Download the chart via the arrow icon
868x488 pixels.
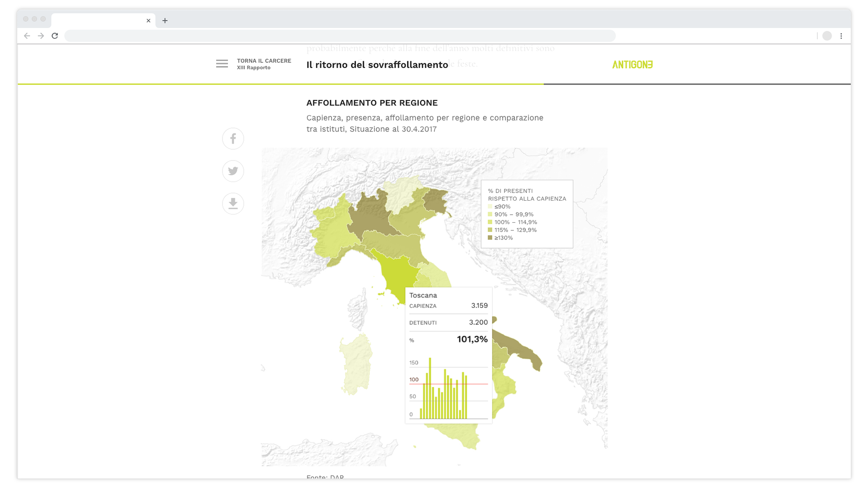pos(233,204)
